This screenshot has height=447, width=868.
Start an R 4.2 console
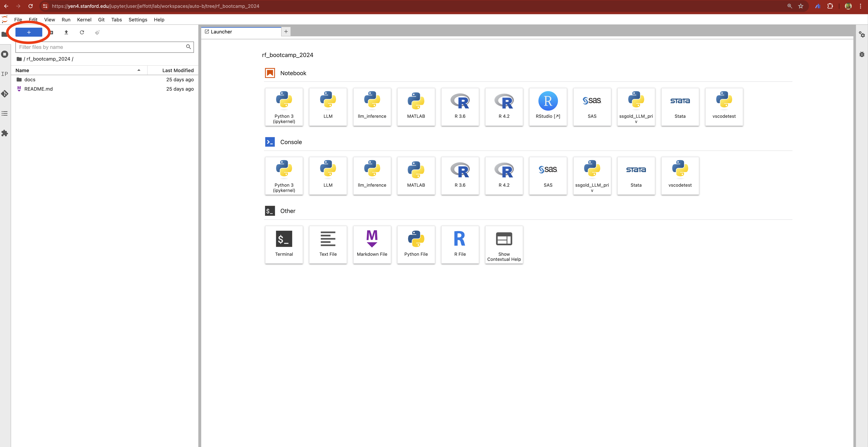[504, 176]
